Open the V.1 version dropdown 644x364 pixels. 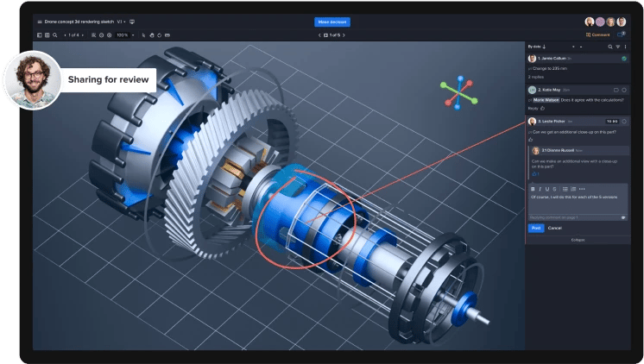(x=120, y=21)
